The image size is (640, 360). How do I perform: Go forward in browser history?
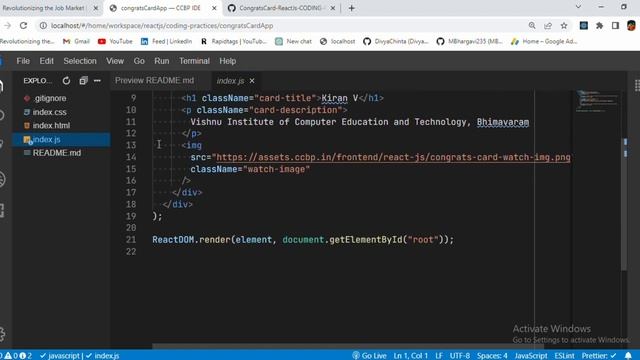pos(7,25)
